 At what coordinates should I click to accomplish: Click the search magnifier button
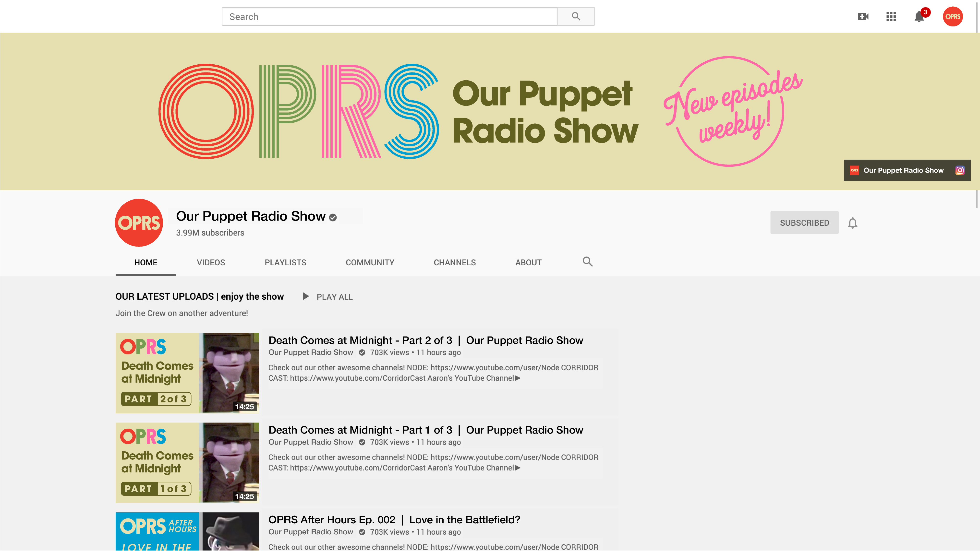point(576,16)
